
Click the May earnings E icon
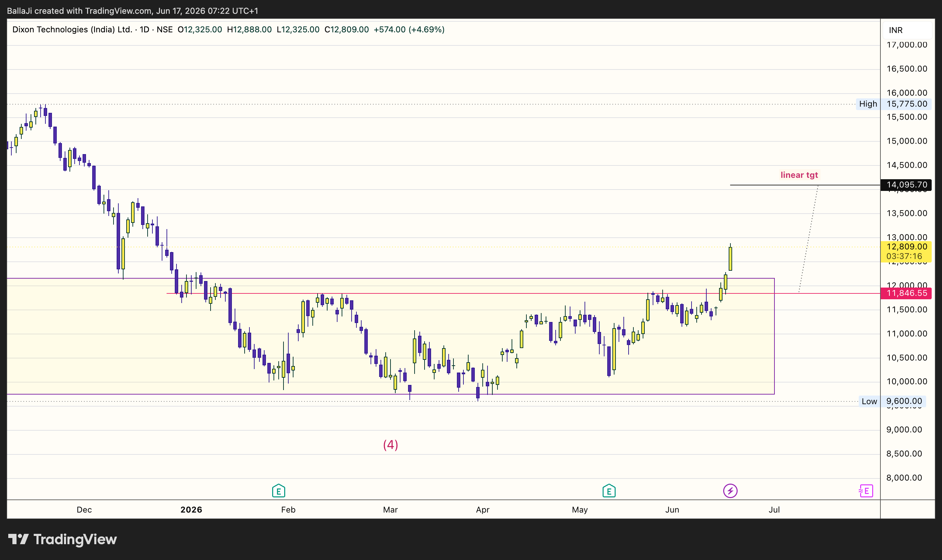point(609,491)
